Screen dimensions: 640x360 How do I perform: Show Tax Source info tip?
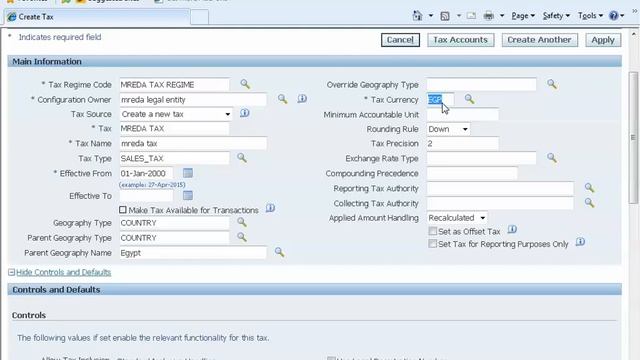244,113
